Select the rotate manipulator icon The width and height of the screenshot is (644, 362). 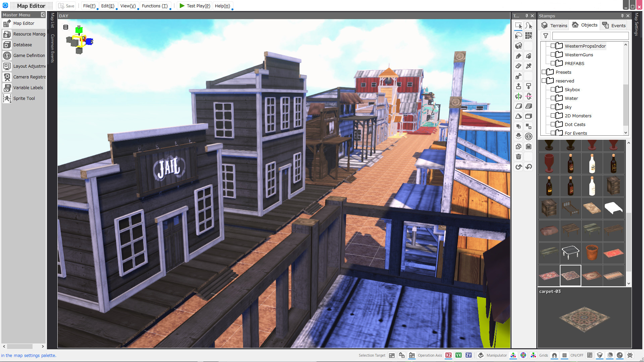point(523,355)
